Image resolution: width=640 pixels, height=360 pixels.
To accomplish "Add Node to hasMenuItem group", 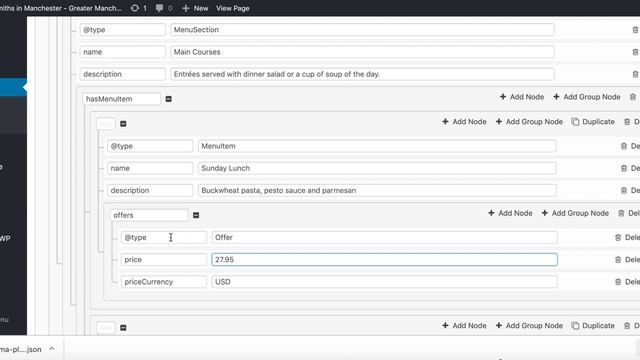I will pyautogui.click(x=522, y=97).
